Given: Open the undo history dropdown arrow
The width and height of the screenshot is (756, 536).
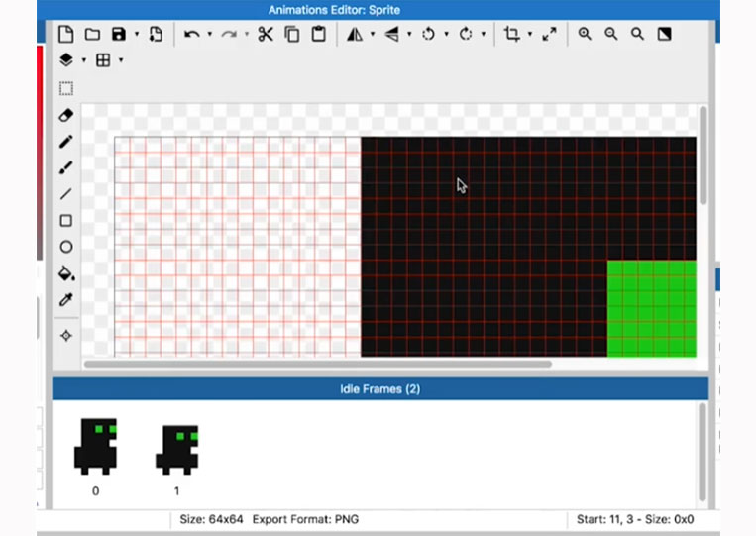Looking at the screenshot, I should [210, 35].
